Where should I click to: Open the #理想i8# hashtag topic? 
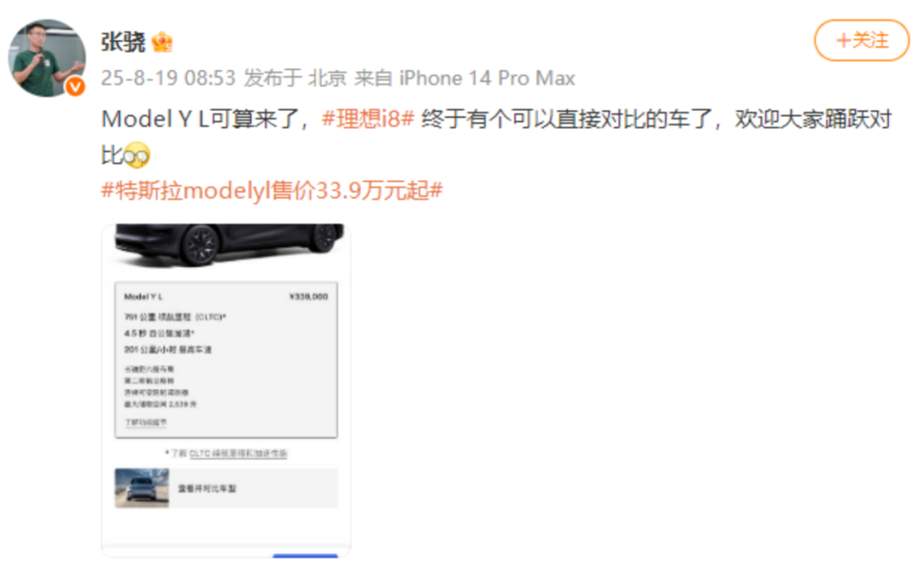368,119
